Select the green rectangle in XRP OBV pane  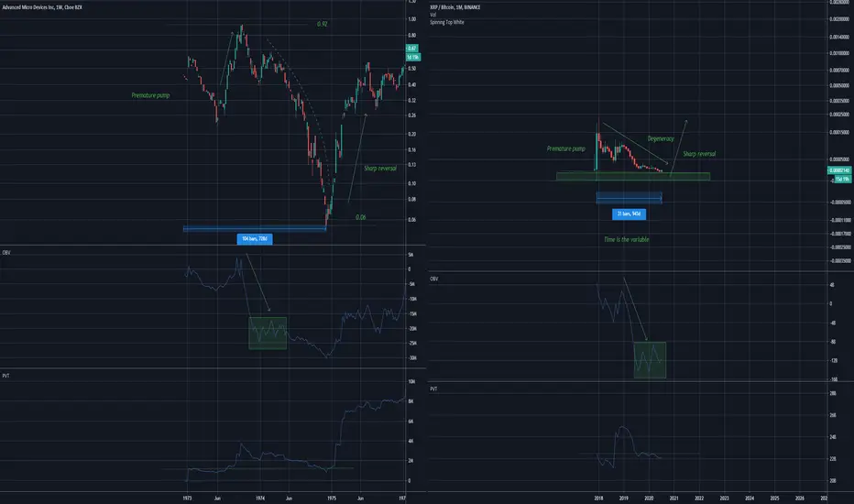[x=650, y=360]
